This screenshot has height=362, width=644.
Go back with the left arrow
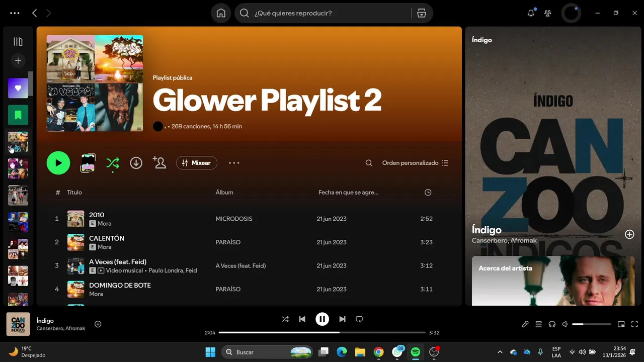[34, 13]
